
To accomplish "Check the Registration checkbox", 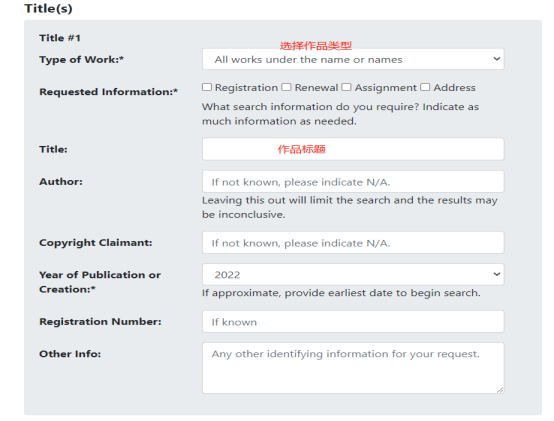I will [207, 87].
